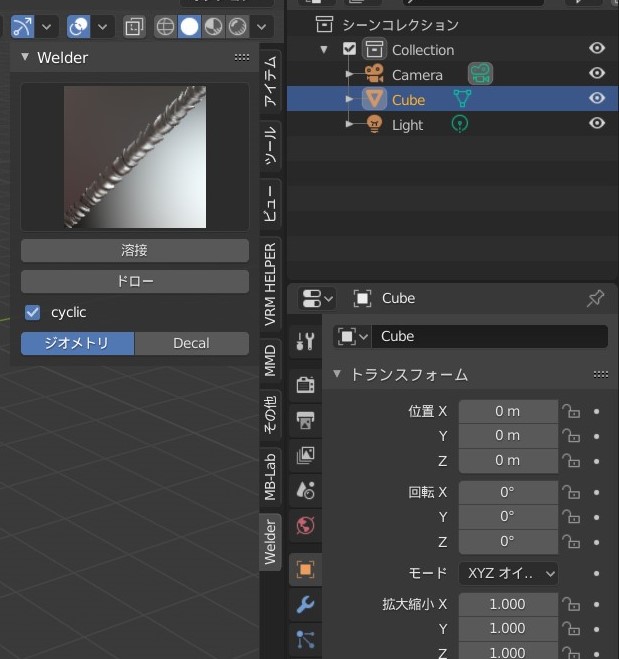Click the weld bead preview thumbnail
619x659 pixels.
coord(135,157)
